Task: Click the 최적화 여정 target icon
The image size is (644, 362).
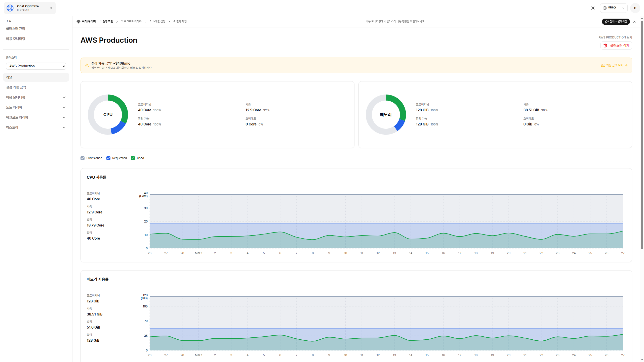Action: [x=78, y=22]
